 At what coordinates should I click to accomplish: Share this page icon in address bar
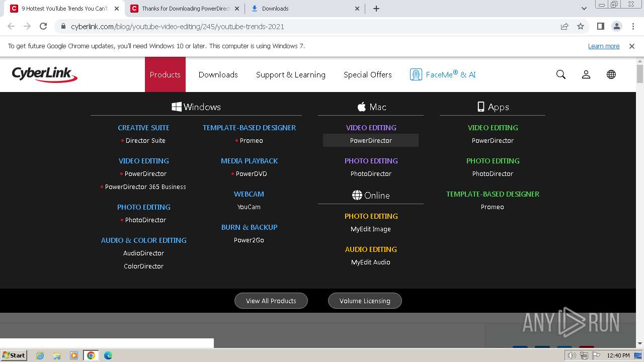coord(565,27)
